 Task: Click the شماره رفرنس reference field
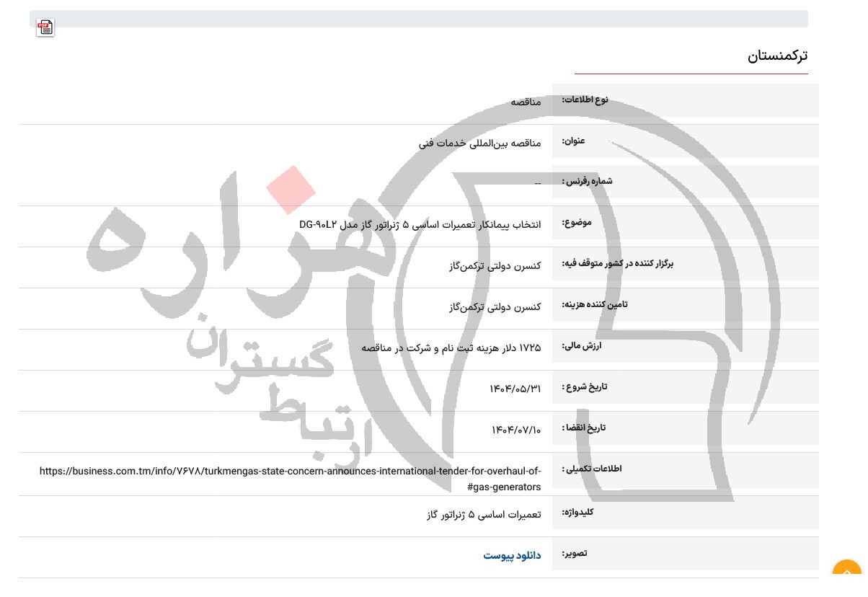[588, 182]
